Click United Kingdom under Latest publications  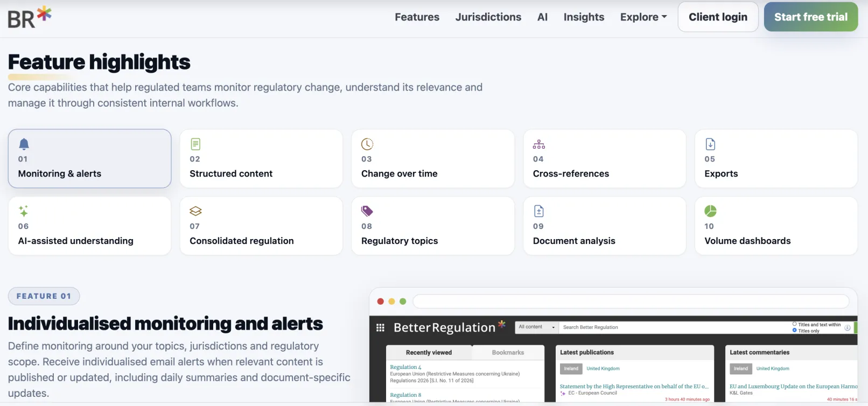[x=603, y=369]
